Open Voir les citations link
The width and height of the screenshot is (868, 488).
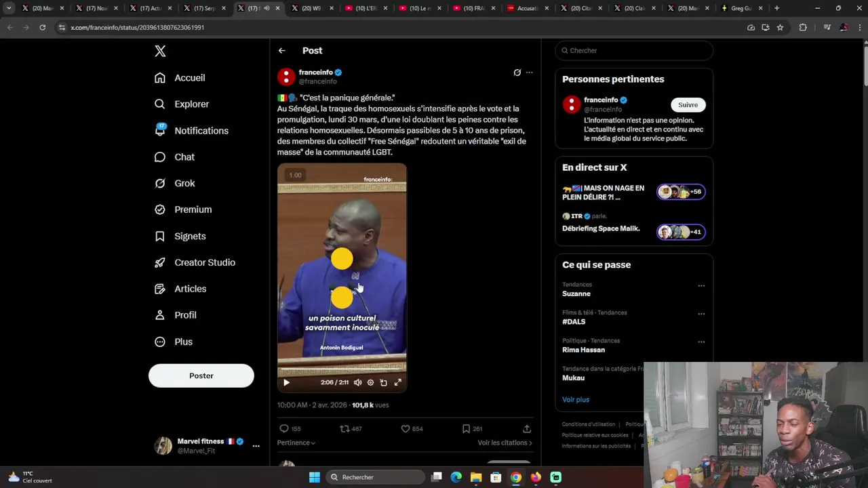coord(505,443)
